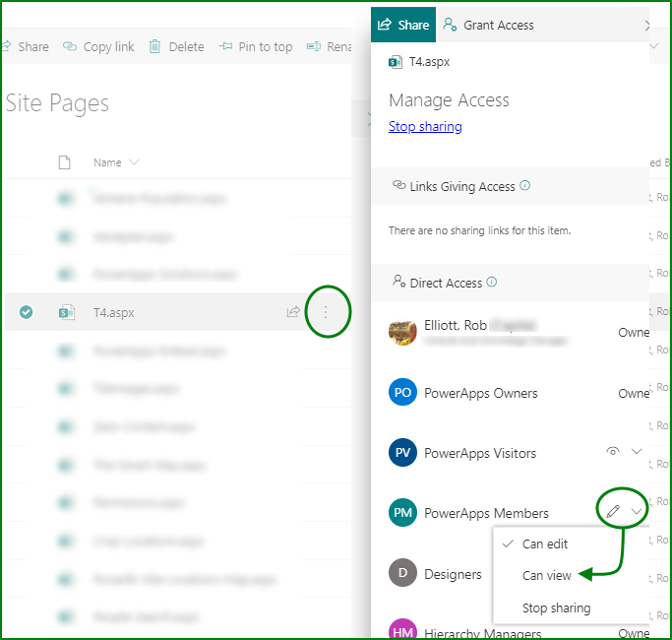Image resolution: width=672 pixels, height=640 pixels.
Task: Toggle the selection checkmark for T4.aspx
Action: 27,312
